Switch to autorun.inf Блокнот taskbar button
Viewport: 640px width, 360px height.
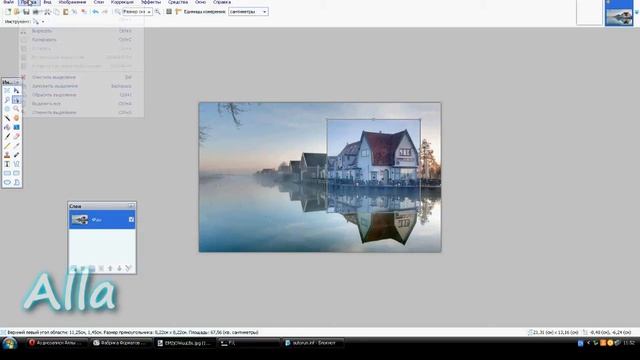pos(313,343)
